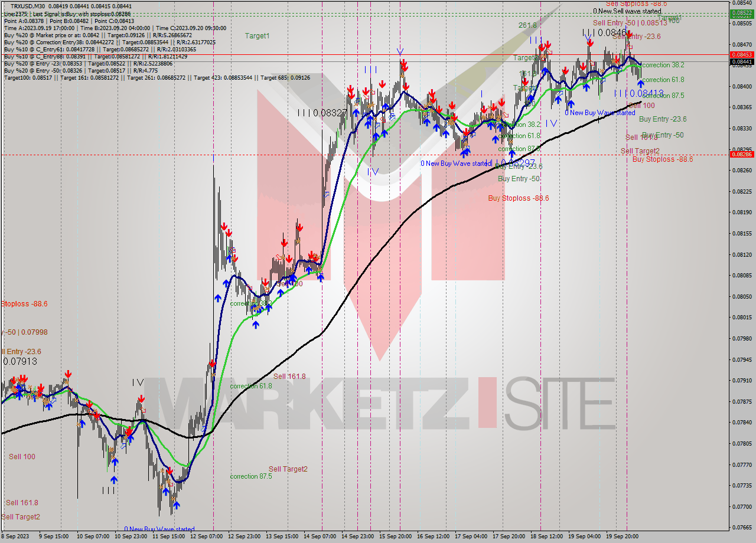Click the TRXUSD,M30 symbol title
Viewport: 756px width, 543px height.
pyautogui.click(x=29, y=6)
